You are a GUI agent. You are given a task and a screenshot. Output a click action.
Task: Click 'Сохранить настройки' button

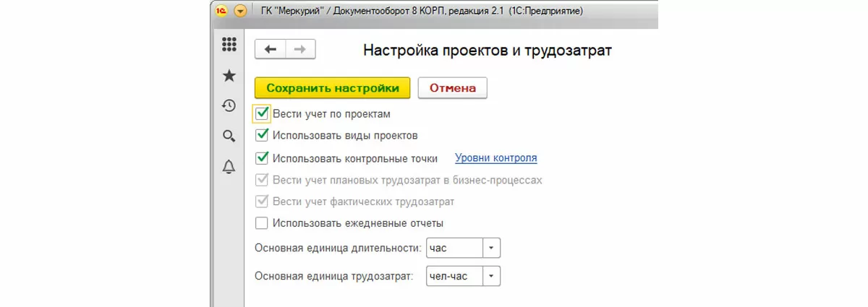(332, 88)
